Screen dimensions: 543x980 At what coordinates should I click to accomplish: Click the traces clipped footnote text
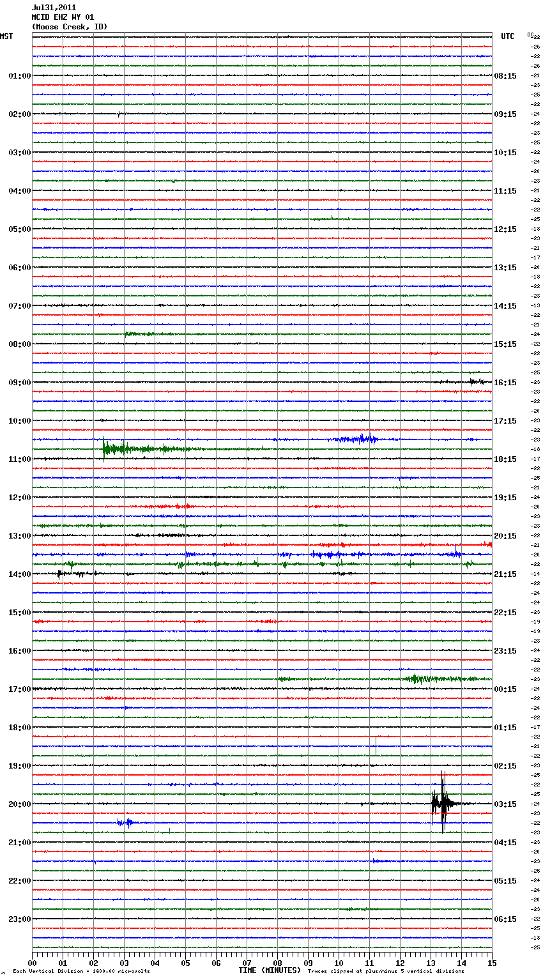pos(386,972)
